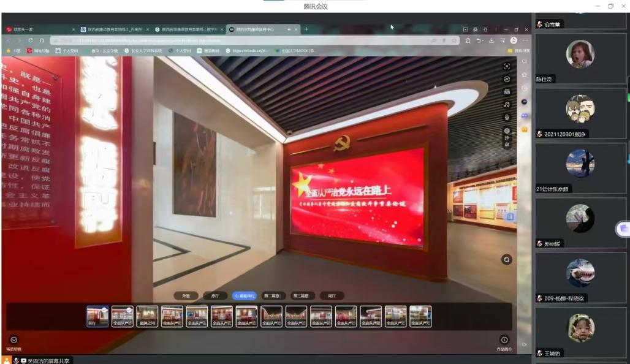Open the third scene thumbnail in the strip
Screen dimensions: 630x364
click(x=147, y=316)
